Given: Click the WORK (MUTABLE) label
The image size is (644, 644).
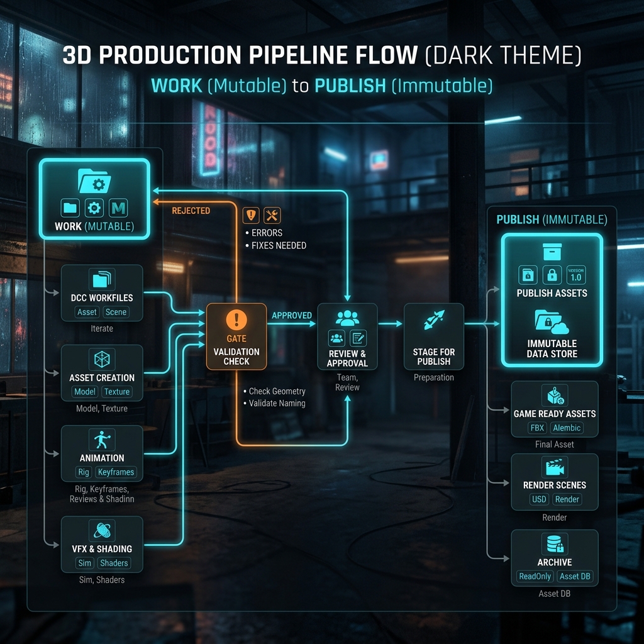Looking at the screenshot, I should 94,226.
